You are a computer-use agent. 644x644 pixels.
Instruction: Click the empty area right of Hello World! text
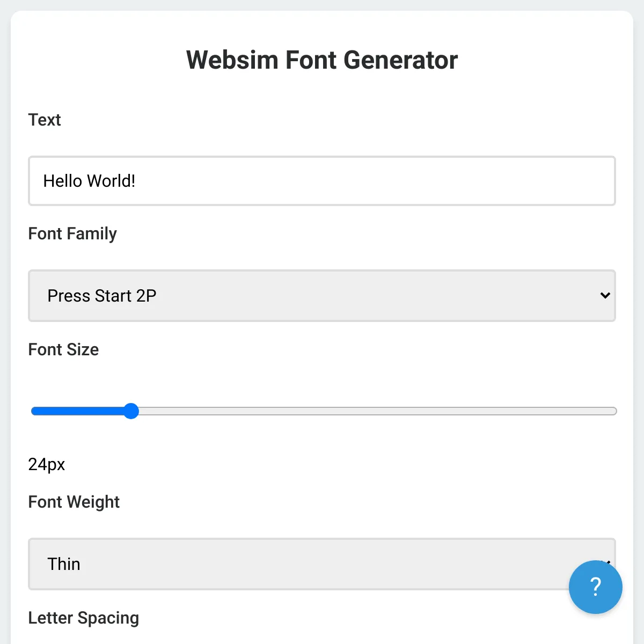tap(376, 181)
